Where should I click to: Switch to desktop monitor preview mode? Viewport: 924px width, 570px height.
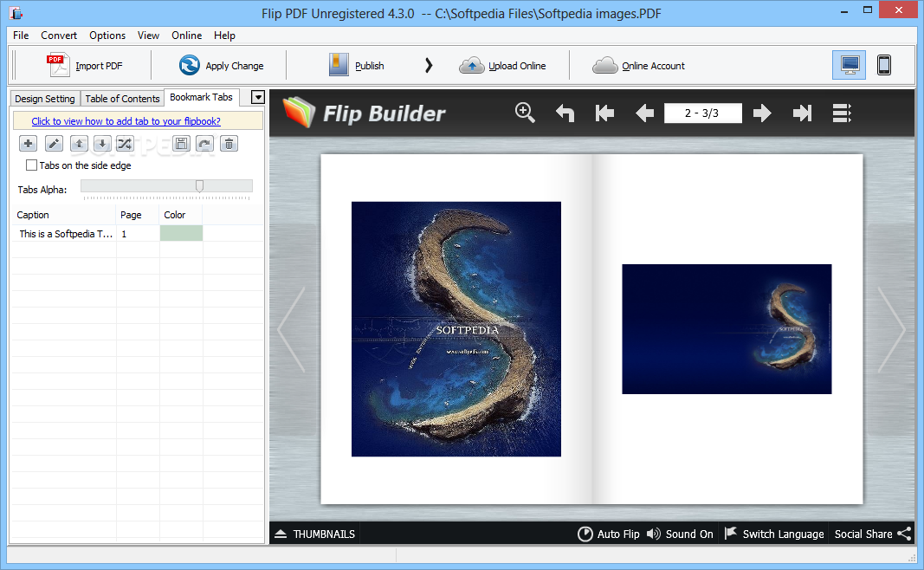pyautogui.click(x=850, y=65)
